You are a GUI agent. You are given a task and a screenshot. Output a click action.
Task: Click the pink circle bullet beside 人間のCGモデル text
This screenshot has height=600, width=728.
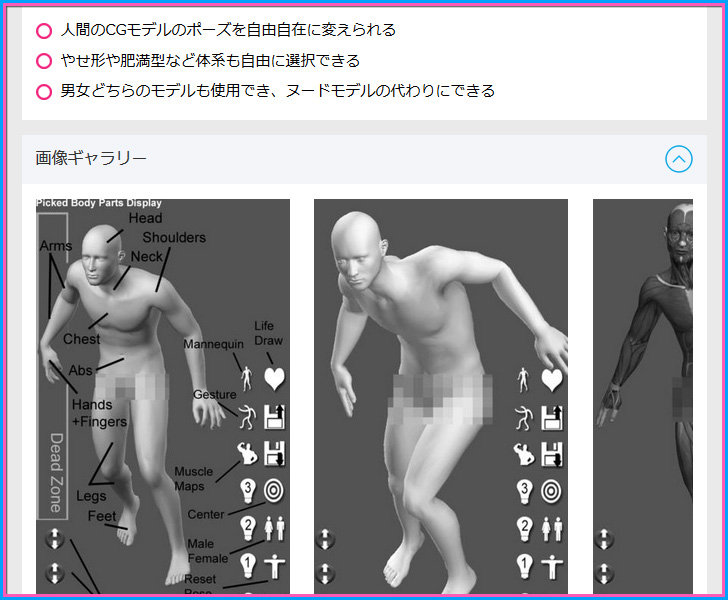(44, 31)
